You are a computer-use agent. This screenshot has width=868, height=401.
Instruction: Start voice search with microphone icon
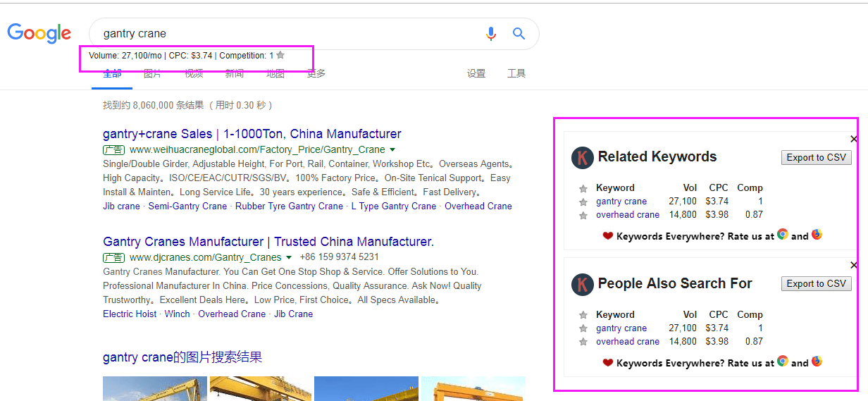pos(491,34)
